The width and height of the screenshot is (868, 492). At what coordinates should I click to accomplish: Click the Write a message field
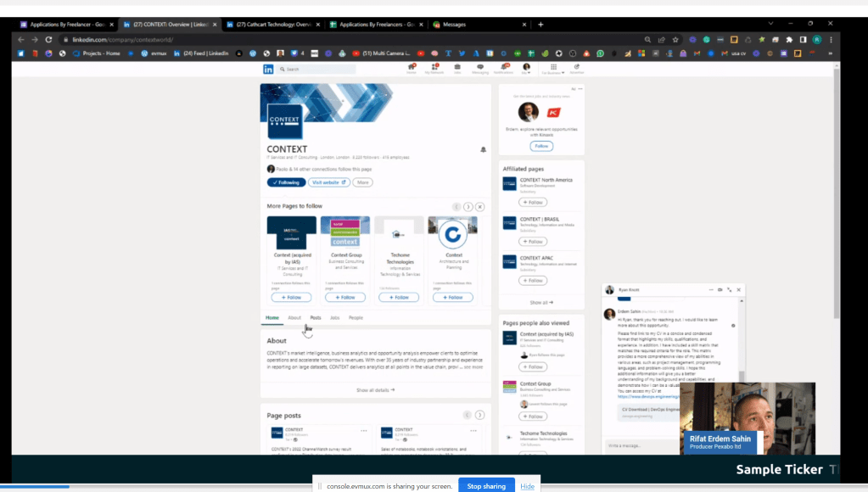coord(642,445)
